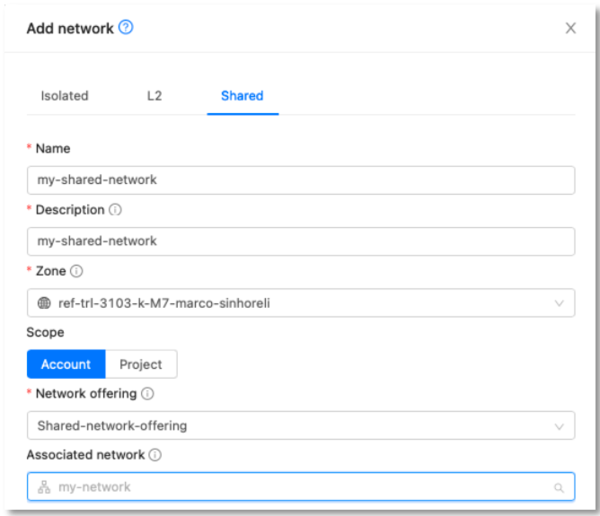
Task: Click the network icon in Associated network field
Action: click(x=43, y=487)
